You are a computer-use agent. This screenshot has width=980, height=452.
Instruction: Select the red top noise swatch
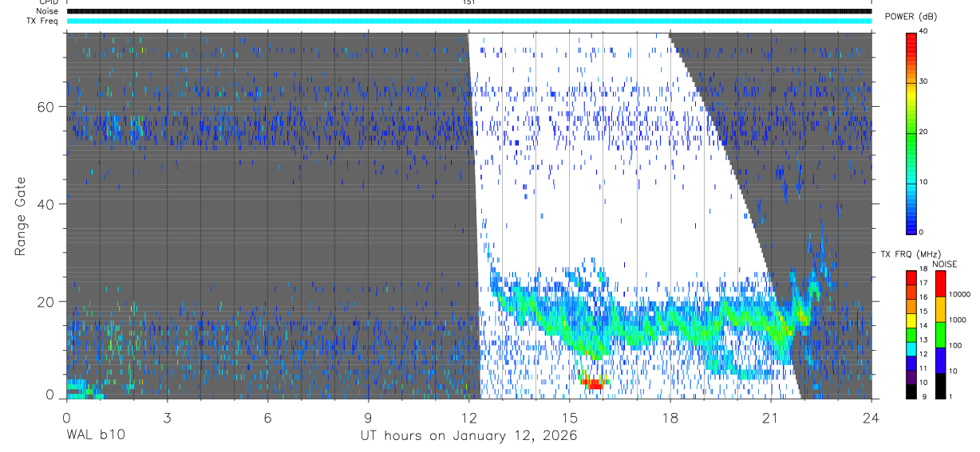[x=940, y=284]
